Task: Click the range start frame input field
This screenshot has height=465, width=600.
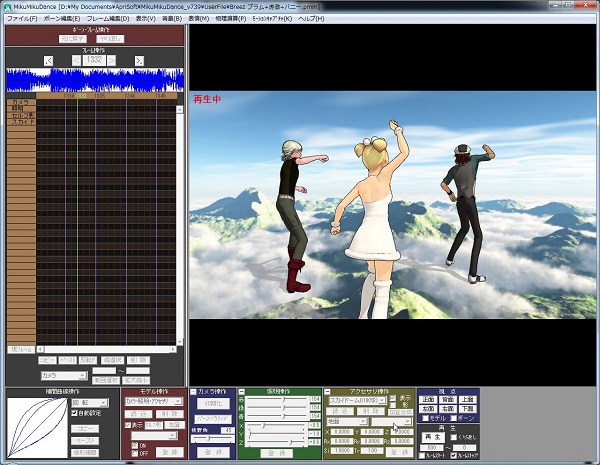Action: point(104,370)
